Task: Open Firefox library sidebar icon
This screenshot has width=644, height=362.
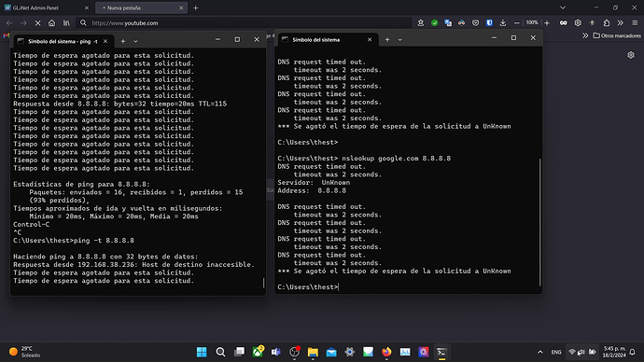Action: (66, 23)
